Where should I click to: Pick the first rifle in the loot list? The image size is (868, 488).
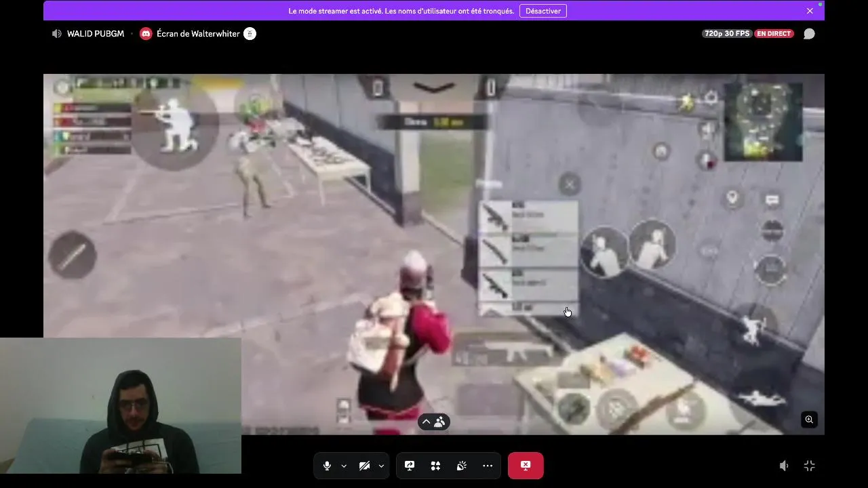click(x=528, y=217)
